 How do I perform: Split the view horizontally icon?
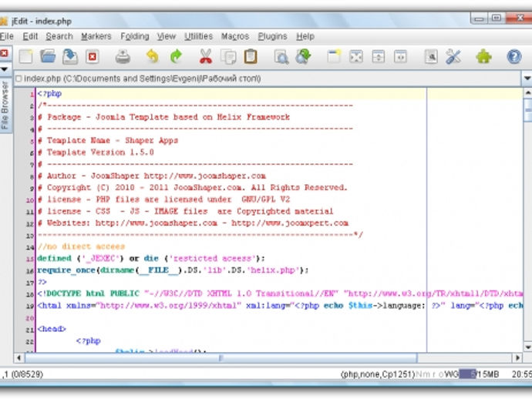379,56
